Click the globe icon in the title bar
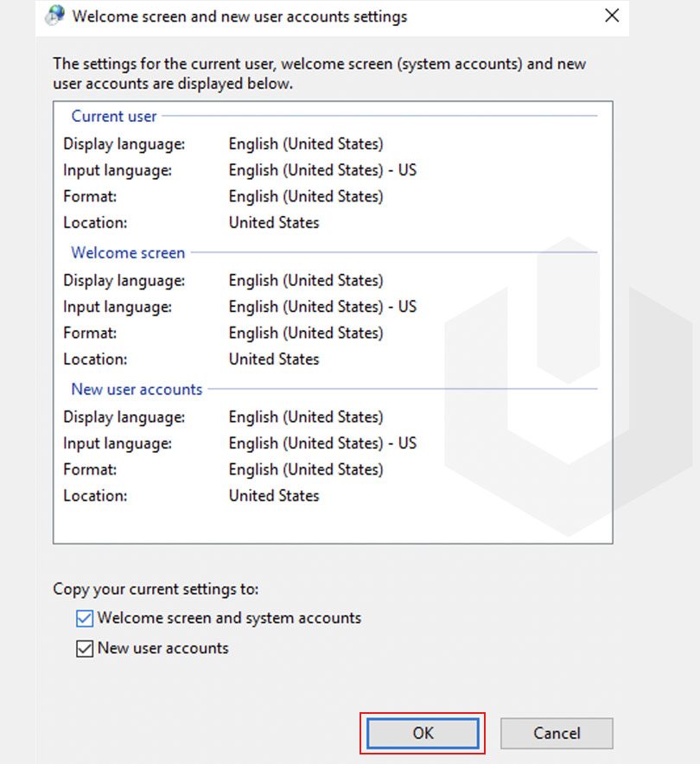This screenshot has height=764, width=700. point(54,16)
